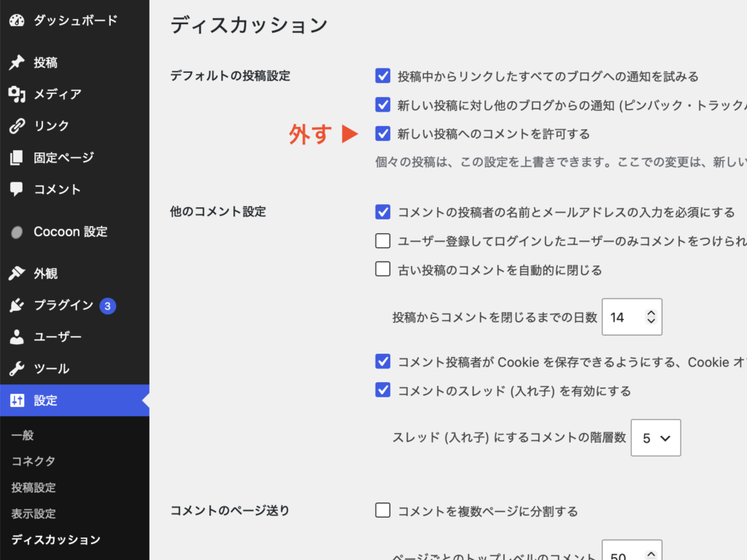Open the メディア menu
The height and width of the screenshot is (560, 747).
74,94
